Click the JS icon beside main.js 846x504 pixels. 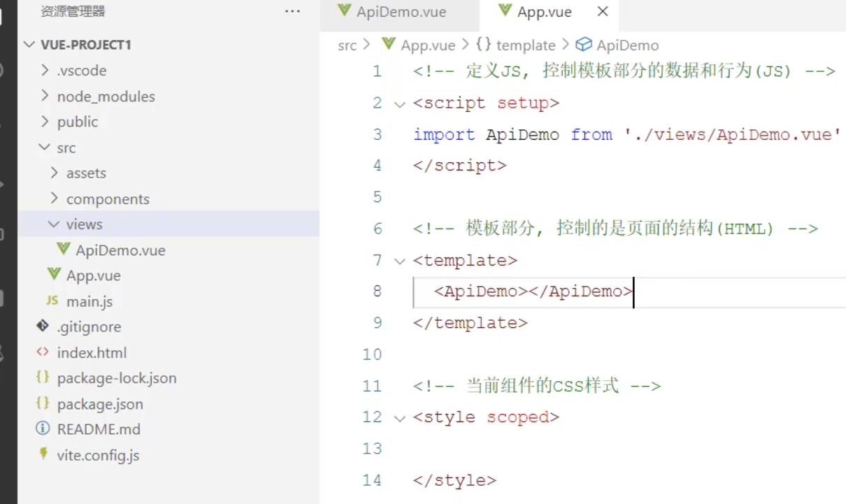52,301
